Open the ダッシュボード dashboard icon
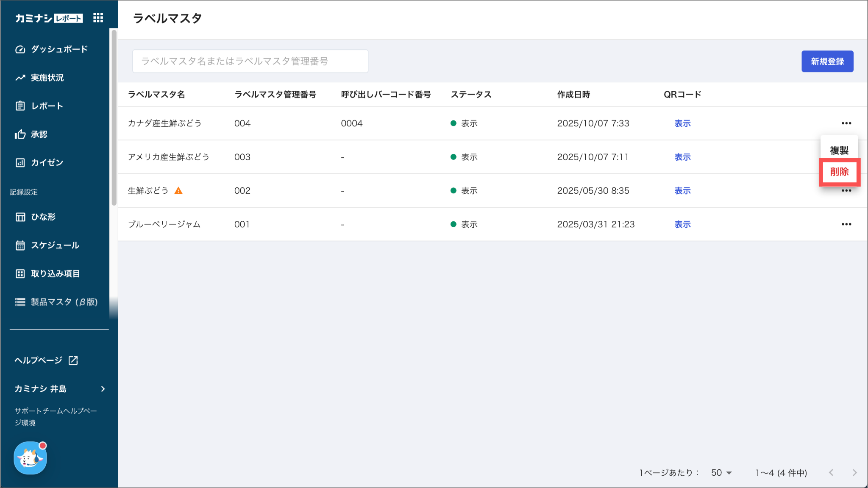This screenshot has width=868, height=488. pyautogui.click(x=20, y=49)
